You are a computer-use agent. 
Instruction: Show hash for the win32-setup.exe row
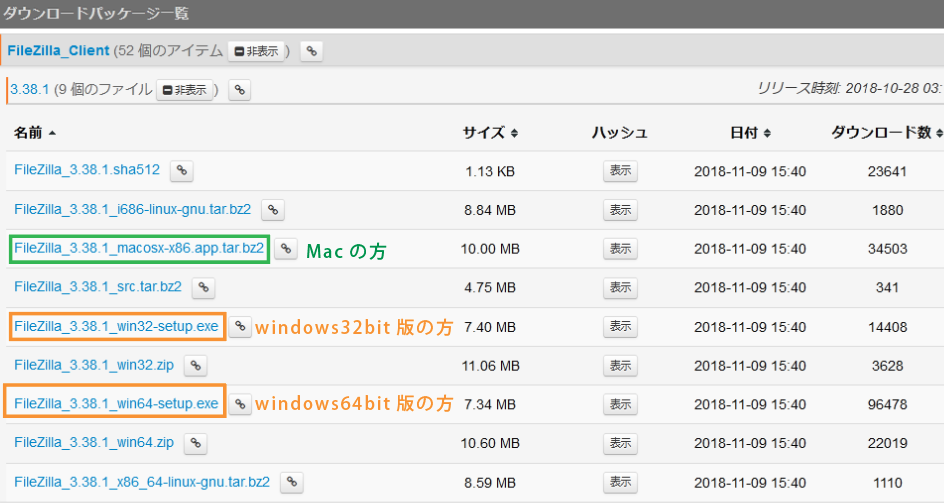click(620, 327)
